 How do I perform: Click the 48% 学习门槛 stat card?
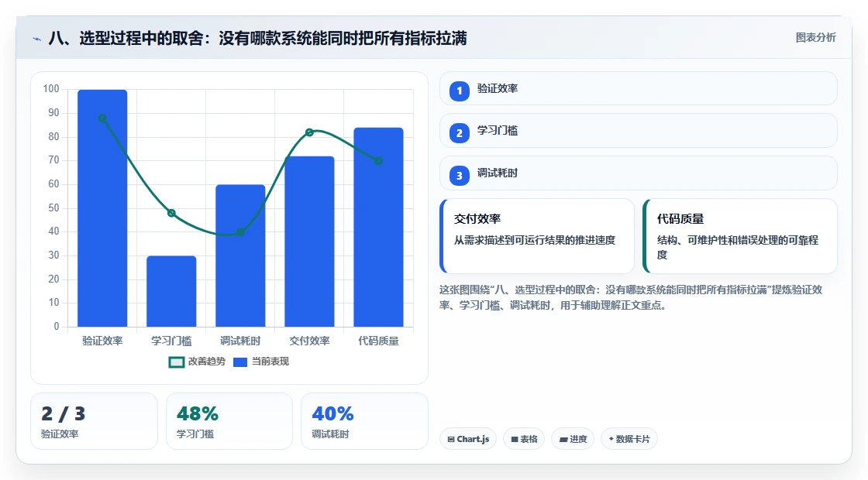pos(229,421)
